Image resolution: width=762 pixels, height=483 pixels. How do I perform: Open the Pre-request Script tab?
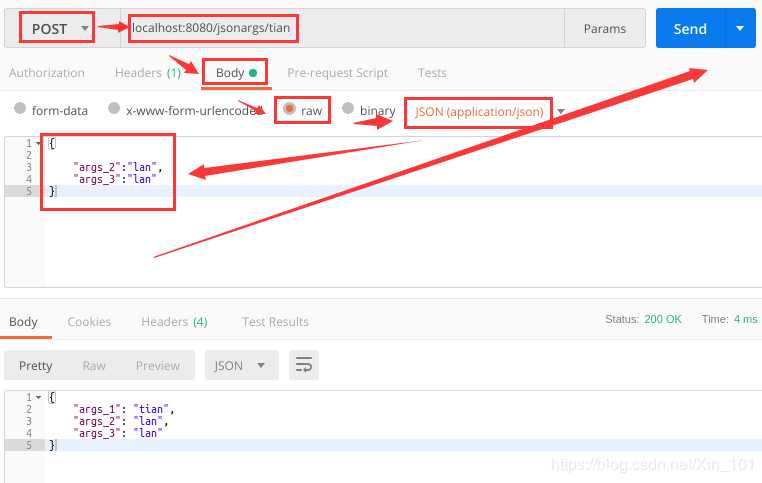point(337,73)
